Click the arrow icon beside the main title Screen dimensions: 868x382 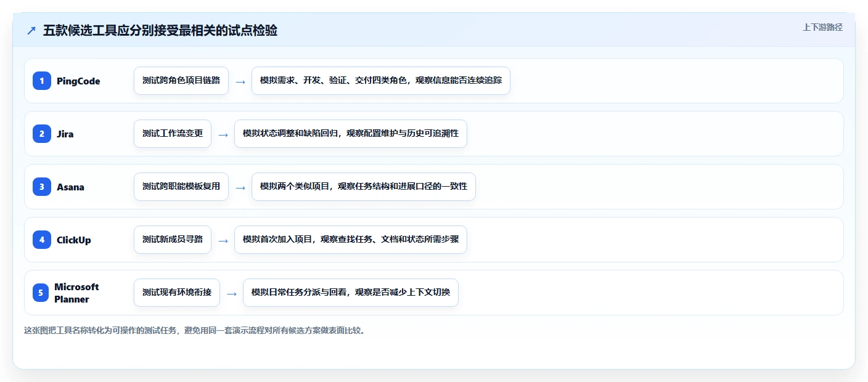31,31
